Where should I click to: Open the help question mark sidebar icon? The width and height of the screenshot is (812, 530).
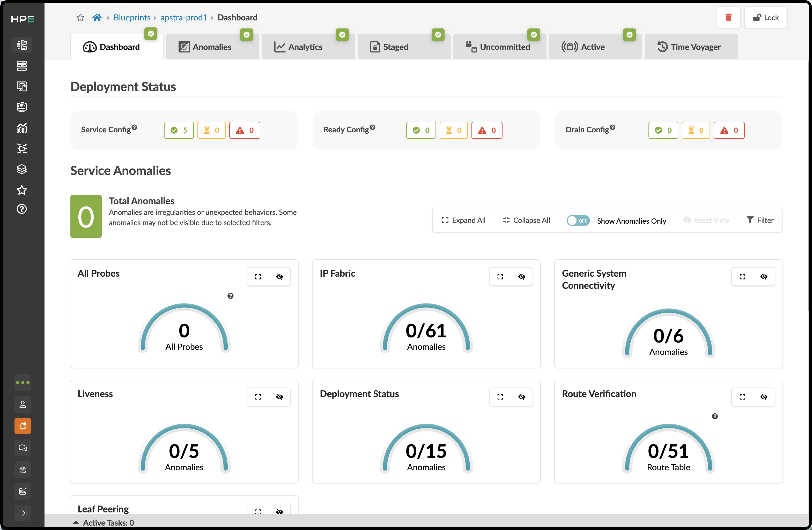coord(22,209)
